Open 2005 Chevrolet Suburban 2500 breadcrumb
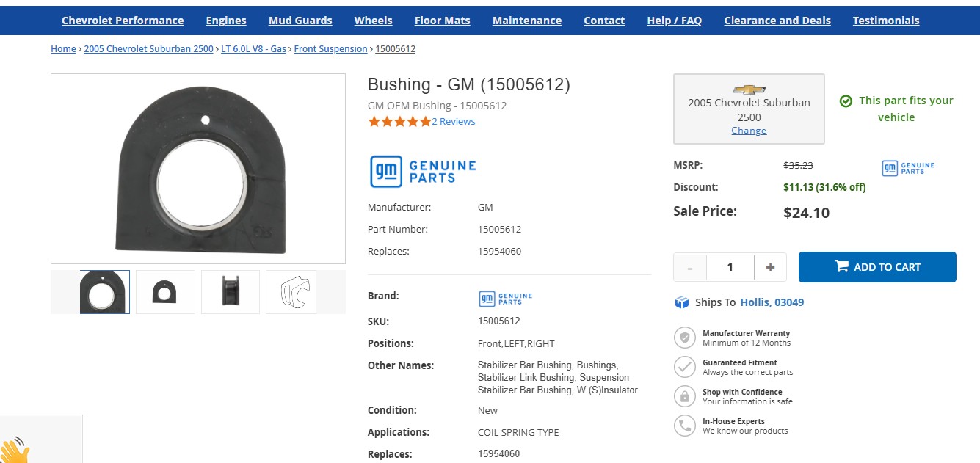The height and width of the screenshot is (463, 980). point(148,49)
